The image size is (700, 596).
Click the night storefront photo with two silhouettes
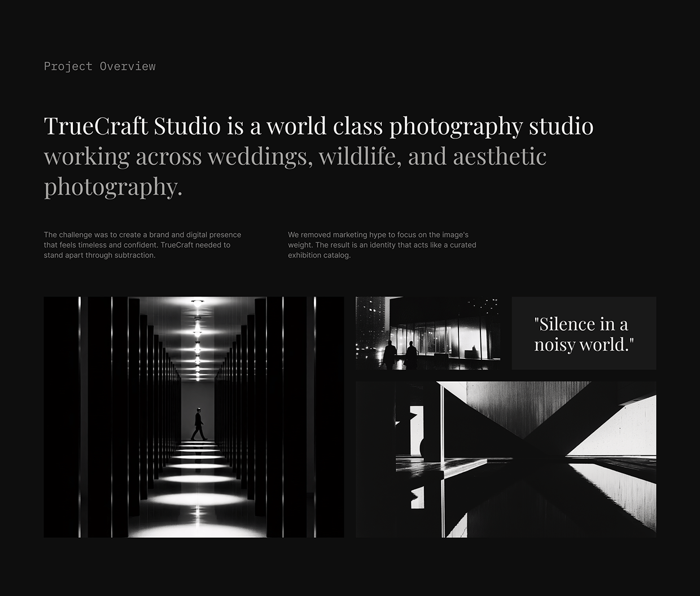[427, 333]
